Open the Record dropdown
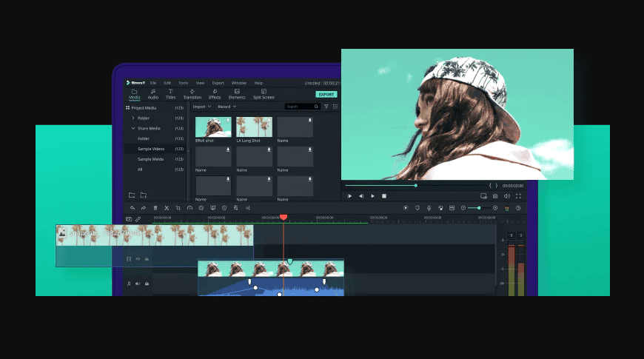The width and height of the screenshot is (644, 359). 227,107
